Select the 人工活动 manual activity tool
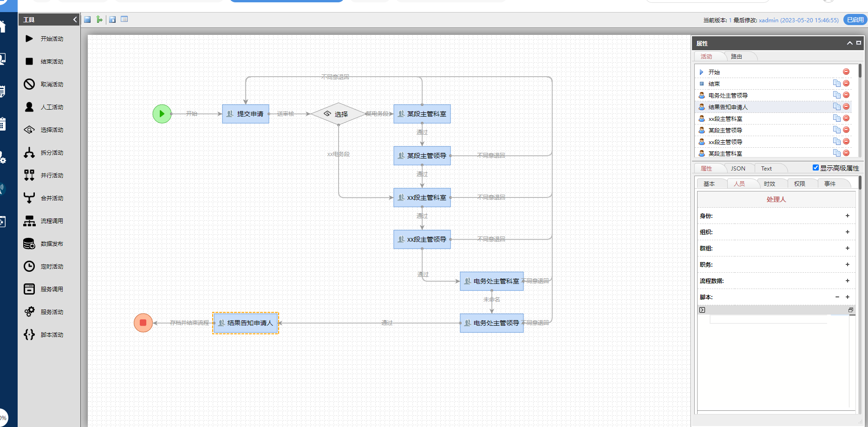Screen dimensions: 868x427 pos(44,107)
